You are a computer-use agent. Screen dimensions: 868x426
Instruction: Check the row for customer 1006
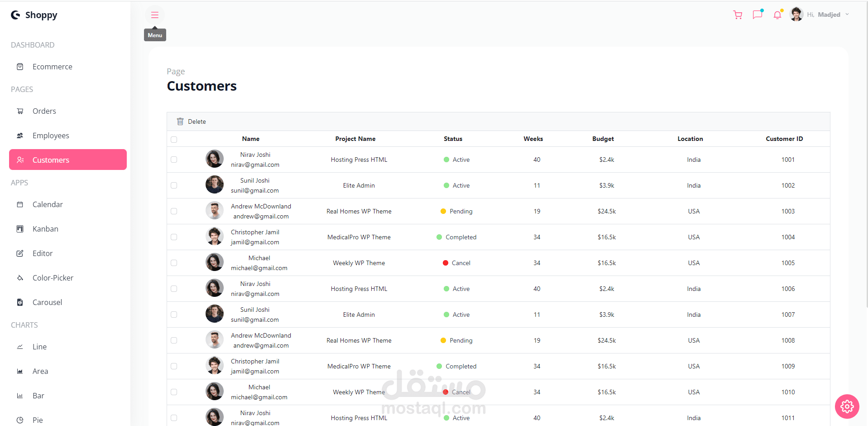tap(174, 289)
